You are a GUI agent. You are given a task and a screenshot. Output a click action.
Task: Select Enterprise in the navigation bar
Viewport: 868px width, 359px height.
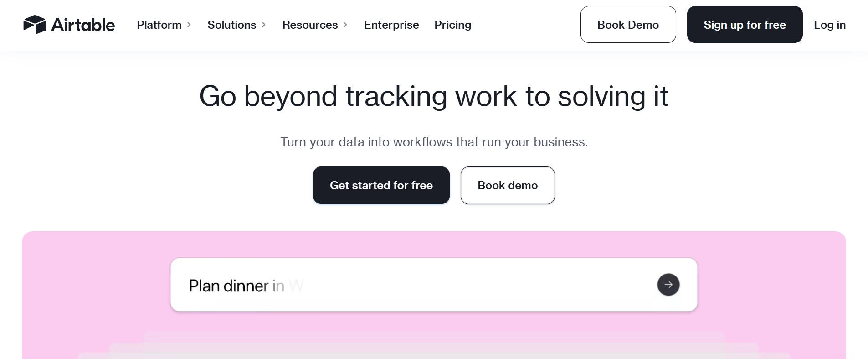pos(391,25)
